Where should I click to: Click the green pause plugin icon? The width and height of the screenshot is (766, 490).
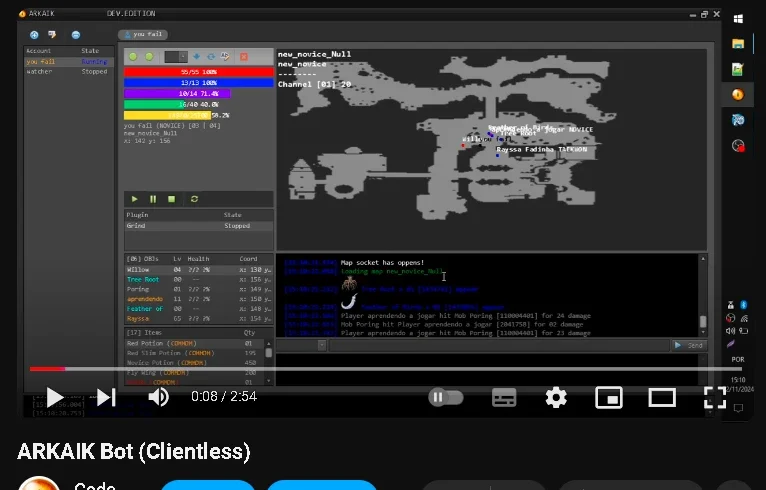click(x=153, y=199)
